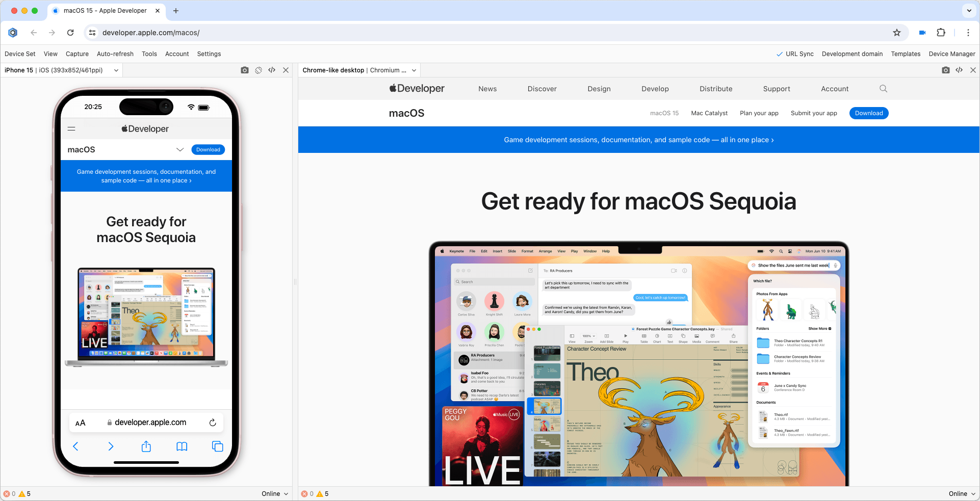
Task: Expand the Chromium desktop device dropdown
Action: tap(413, 70)
